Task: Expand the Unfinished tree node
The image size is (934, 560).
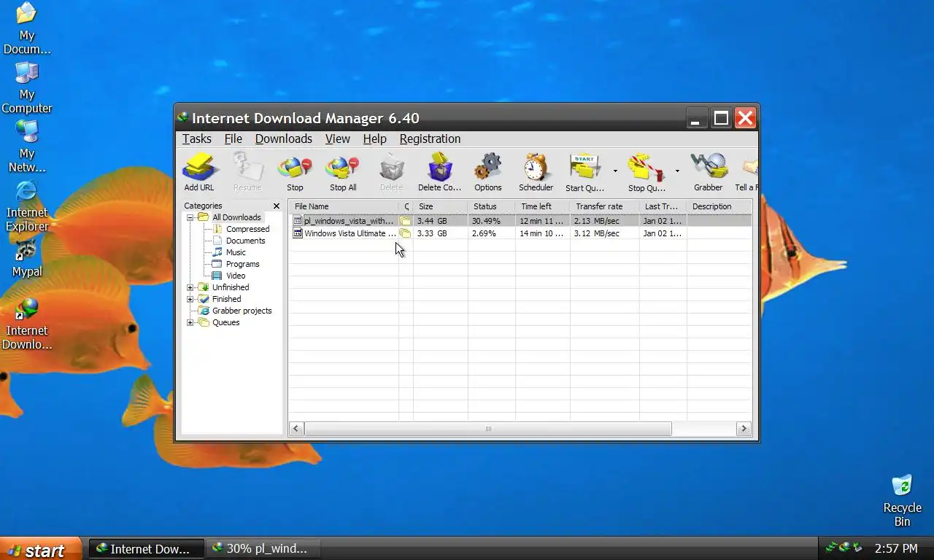Action: pyautogui.click(x=190, y=287)
